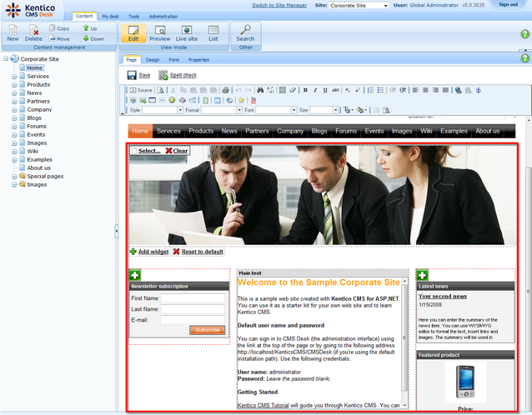Click the Search magnifier icon
Screen dimensions: 532x415
[245, 30]
